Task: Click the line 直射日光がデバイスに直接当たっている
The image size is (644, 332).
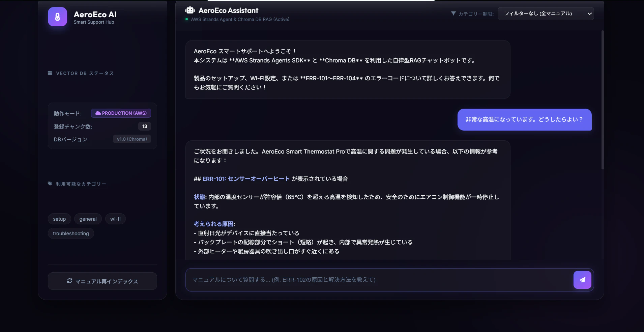Action: point(246,233)
